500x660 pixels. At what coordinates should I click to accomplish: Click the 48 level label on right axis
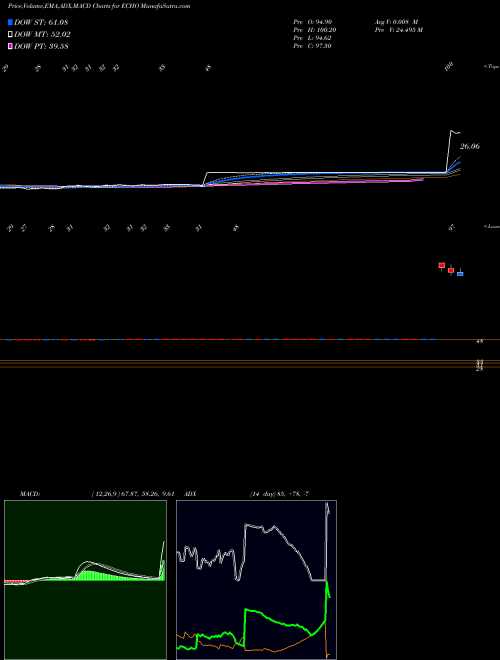479,342
